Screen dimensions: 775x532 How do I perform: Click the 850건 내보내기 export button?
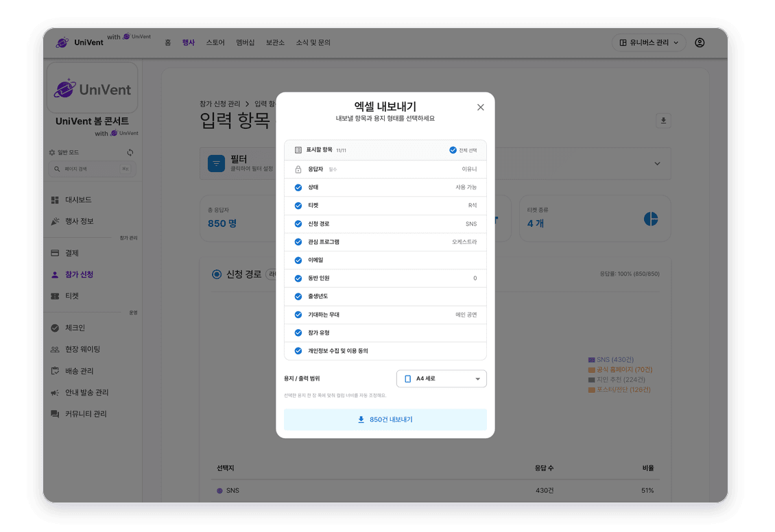tap(385, 420)
